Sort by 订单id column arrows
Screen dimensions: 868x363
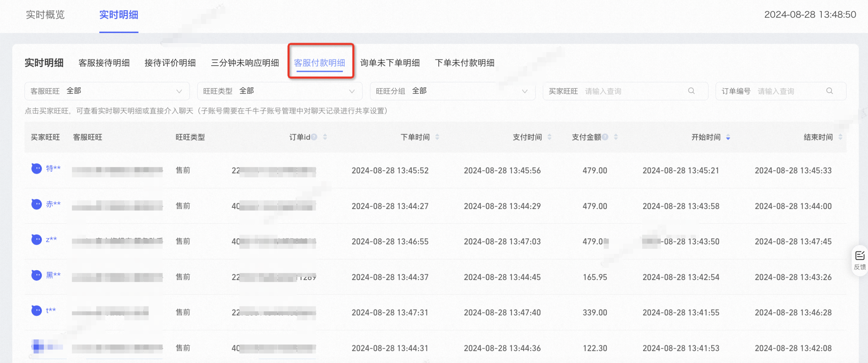click(x=325, y=137)
